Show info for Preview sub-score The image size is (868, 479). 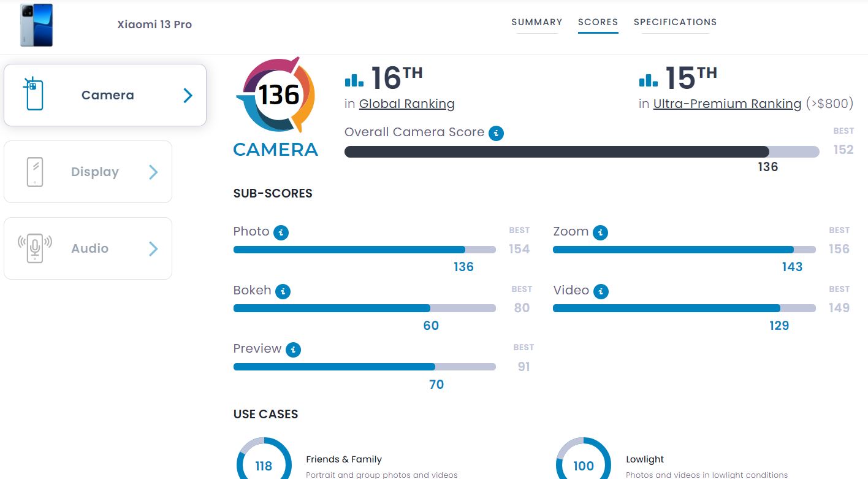[x=294, y=350]
